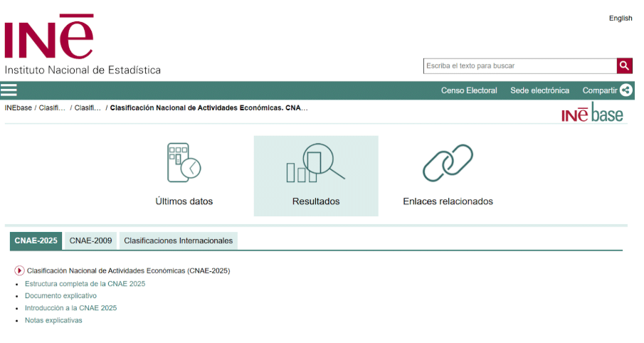The width and height of the screenshot is (644, 343).
Task: Expand the CNAE-2025 classification red arrow
Action: pyautogui.click(x=19, y=270)
